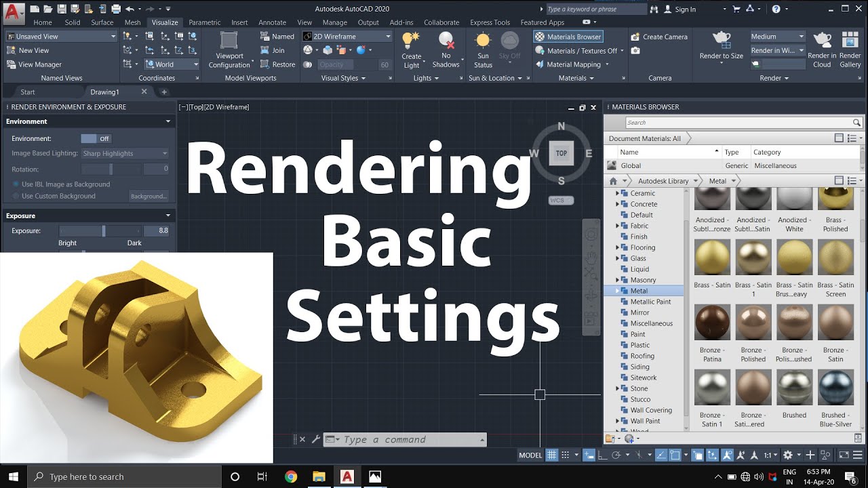Toggle the MODEL space button
This screenshot has height=488, width=868.
tap(530, 455)
